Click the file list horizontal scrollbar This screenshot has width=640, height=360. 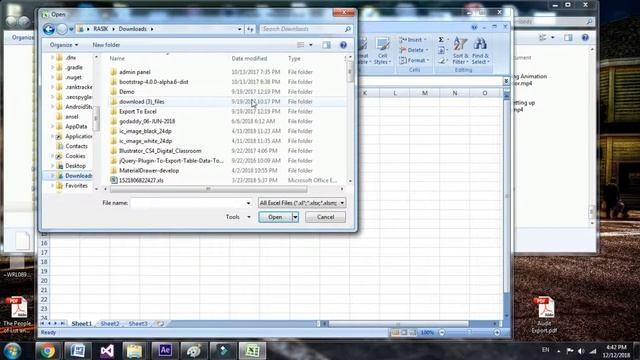coord(208,189)
